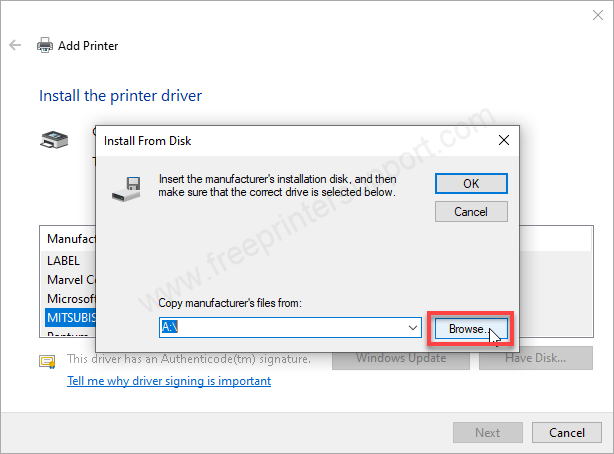Select MITSUBISHI in the manufacturer list
Viewport: 614px width, 454px height.
pyautogui.click(x=70, y=317)
